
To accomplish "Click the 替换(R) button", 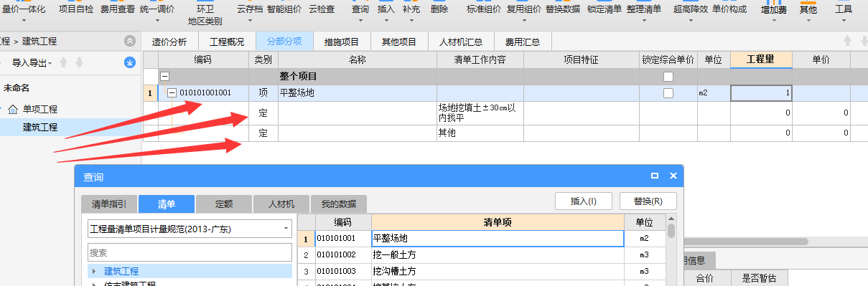I will (649, 201).
